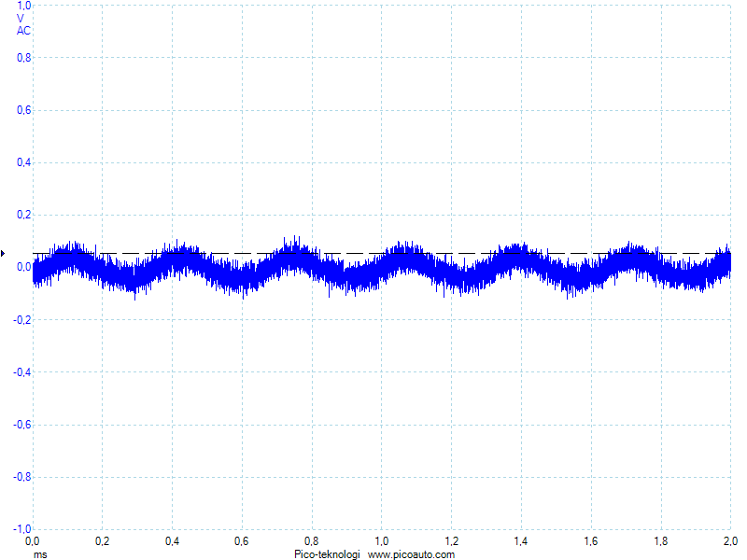Click the 0,8 time axis label
Screen dimensions: 747x560
312,541
